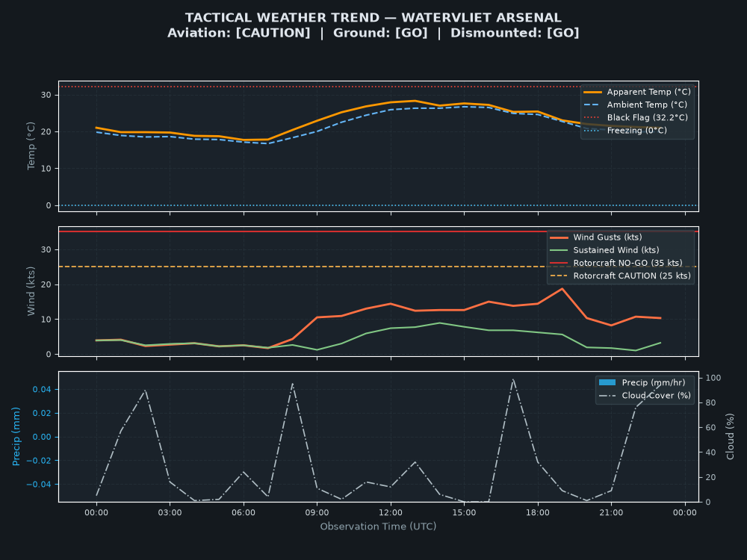The image size is (747, 560).
Task: Click the cloud cover peak at 08:00
Action: (x=293, y=383)
